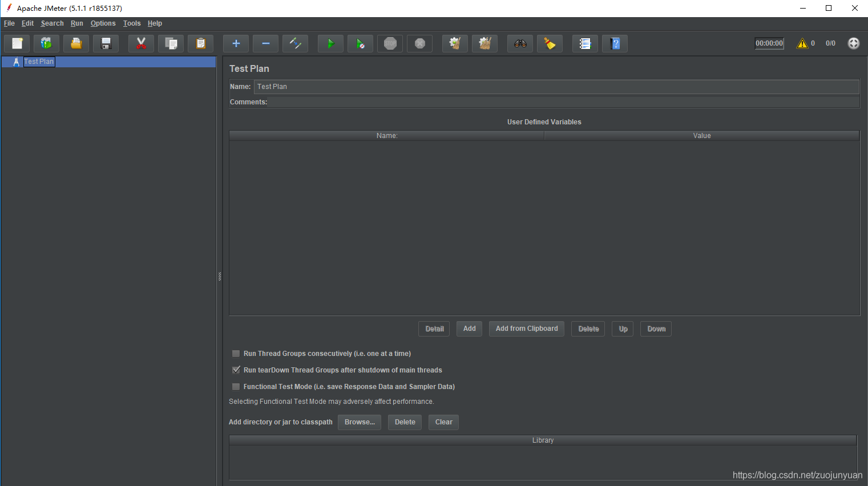Viewport: 868px width, 486px height.
Task: Expand all nodes with plus icon
Action: tap(236, 43)
